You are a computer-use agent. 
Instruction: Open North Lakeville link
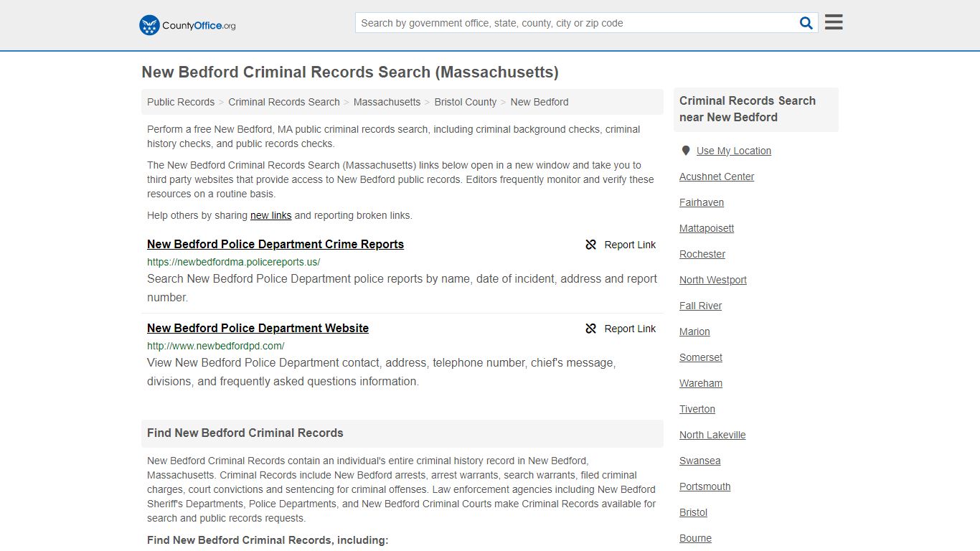pos(712,435)
